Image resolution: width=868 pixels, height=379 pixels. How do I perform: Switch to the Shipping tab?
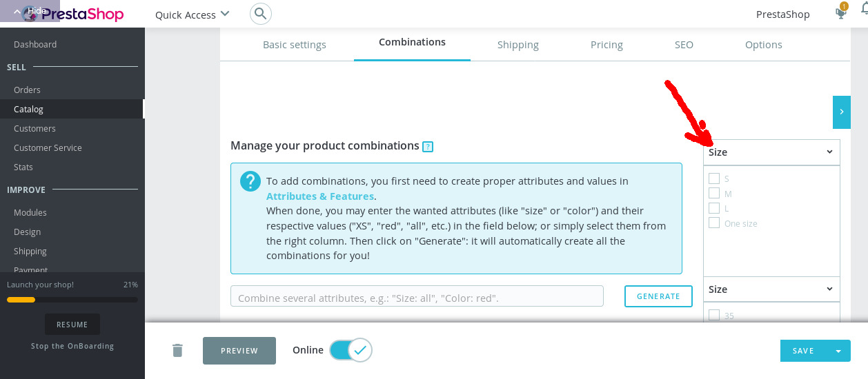[x=517, y=45]
